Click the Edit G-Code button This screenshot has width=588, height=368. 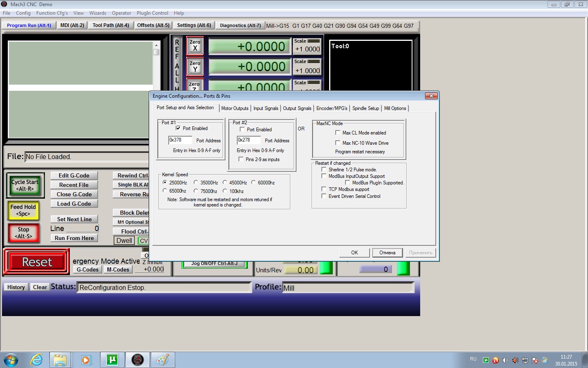74,175
